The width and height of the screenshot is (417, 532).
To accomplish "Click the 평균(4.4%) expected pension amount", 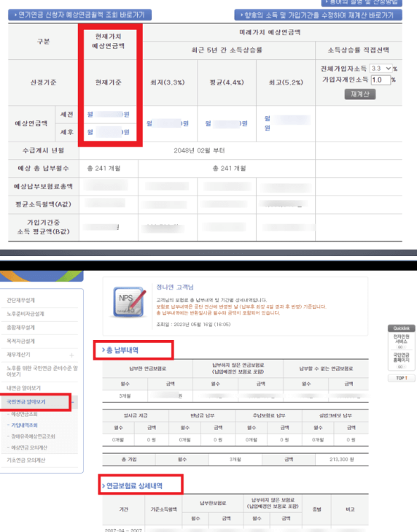I will pyautogui.click(x=227, y=123).
